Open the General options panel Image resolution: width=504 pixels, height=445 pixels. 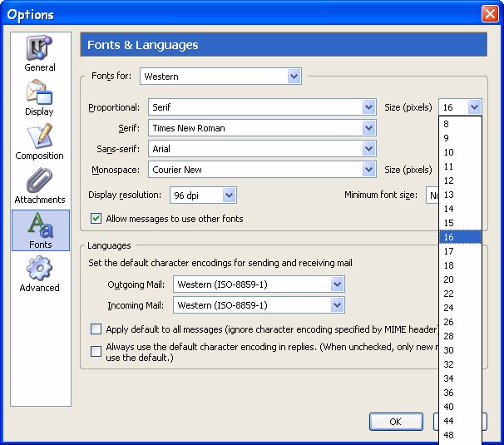pos(40,54)
